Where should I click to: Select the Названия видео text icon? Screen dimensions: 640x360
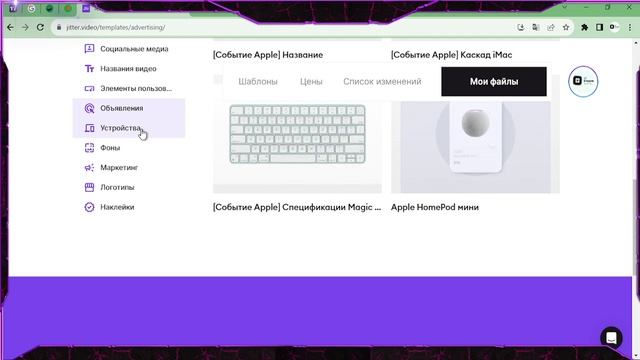click(89, 69)
